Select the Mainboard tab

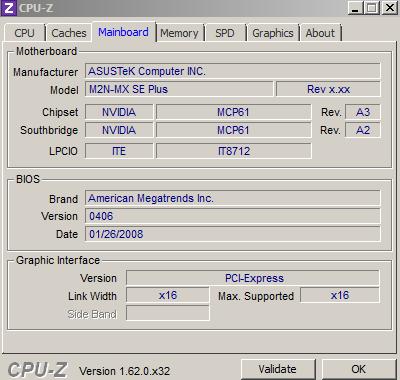click(124, 32)
